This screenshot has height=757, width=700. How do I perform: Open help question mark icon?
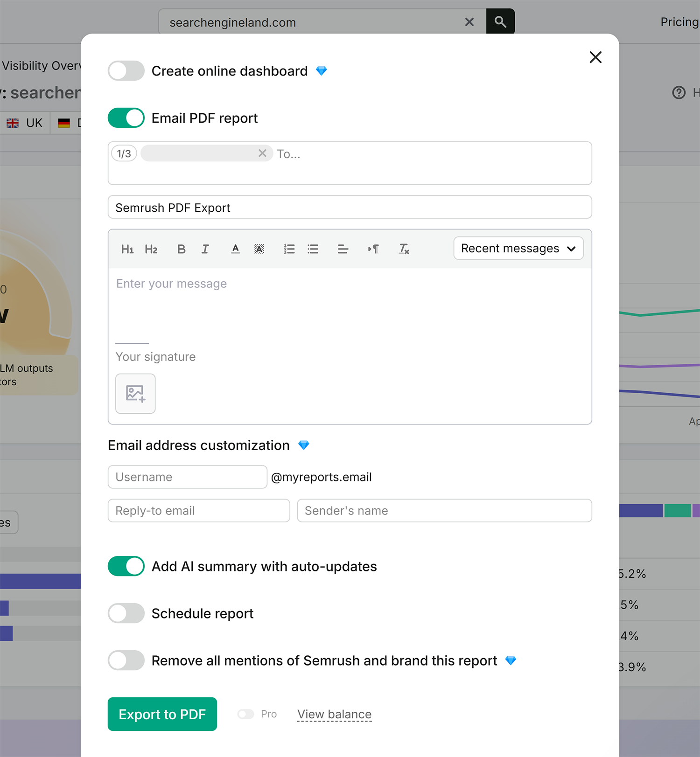click(x=679, y=92)
